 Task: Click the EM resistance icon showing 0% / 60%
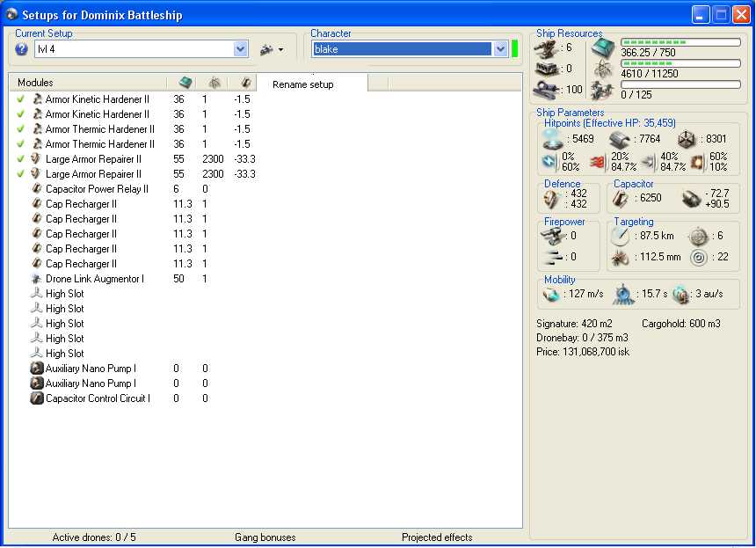549,162
